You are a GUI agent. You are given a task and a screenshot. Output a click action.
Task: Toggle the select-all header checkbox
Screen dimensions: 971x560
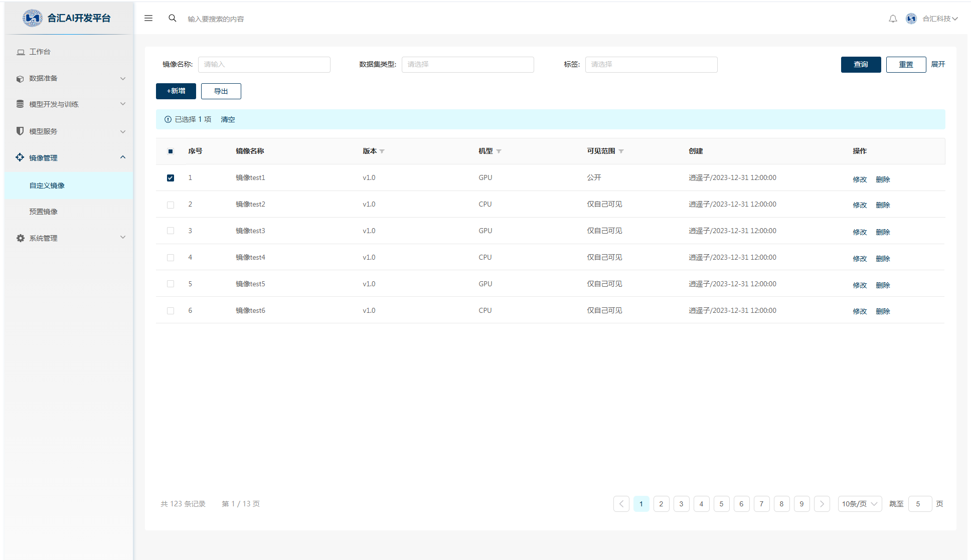(x=171, y=151)
